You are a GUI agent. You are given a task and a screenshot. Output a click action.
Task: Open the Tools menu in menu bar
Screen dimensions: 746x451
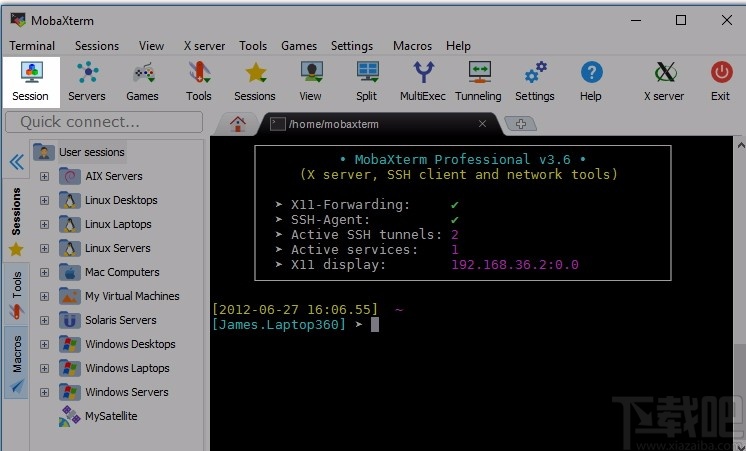coord(253,46)
